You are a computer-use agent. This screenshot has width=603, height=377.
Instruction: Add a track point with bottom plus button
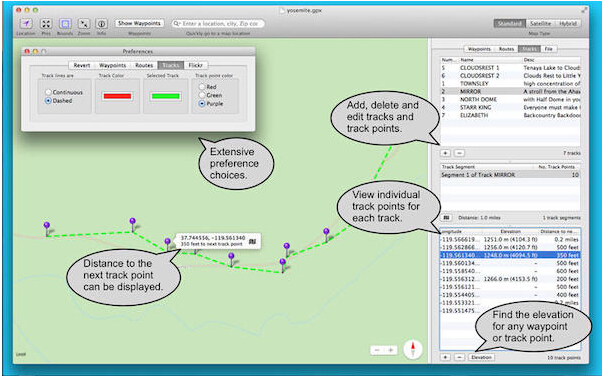(x=445, y=357)
